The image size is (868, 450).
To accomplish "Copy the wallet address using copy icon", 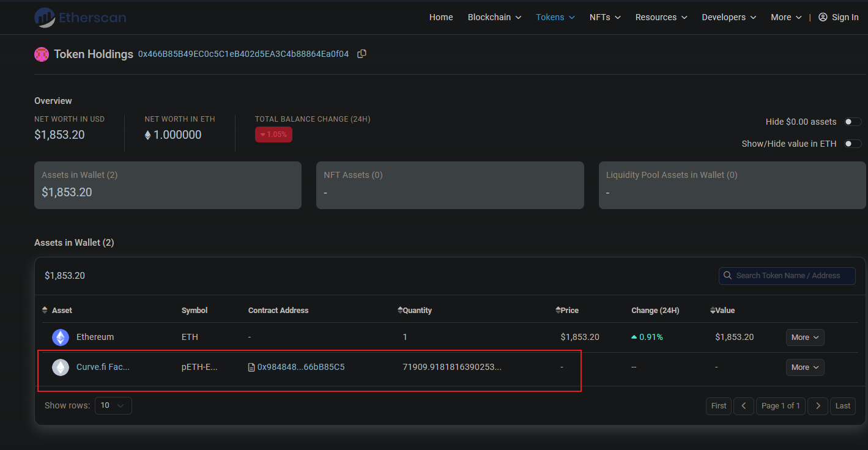I will point(362,54).
